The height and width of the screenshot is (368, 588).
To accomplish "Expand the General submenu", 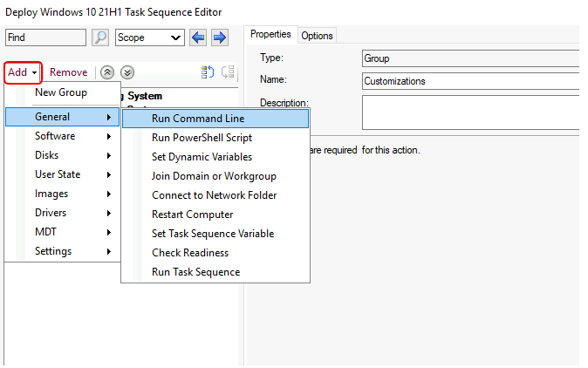I will pyautogui.click(x=63, y=117).
